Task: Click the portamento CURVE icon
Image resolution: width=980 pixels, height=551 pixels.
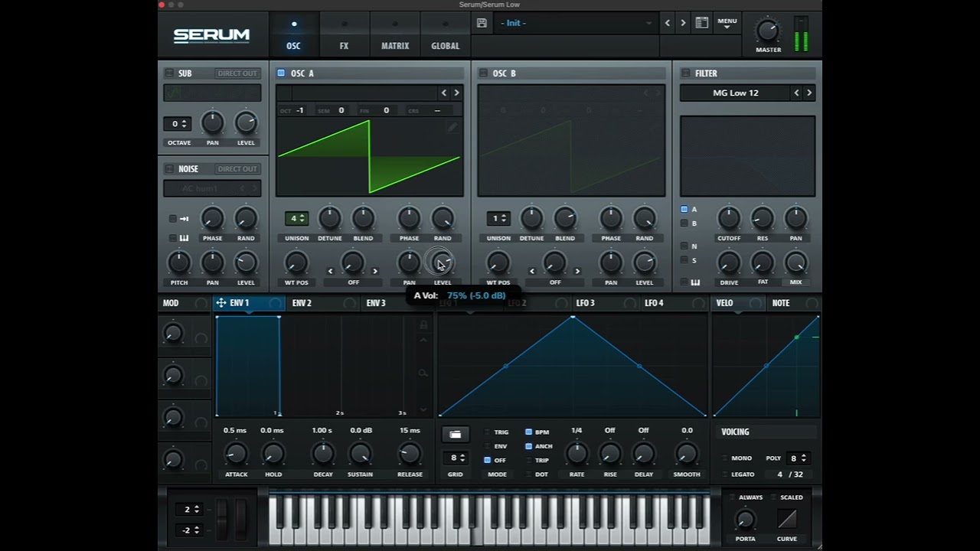Action: pos(787,519)
